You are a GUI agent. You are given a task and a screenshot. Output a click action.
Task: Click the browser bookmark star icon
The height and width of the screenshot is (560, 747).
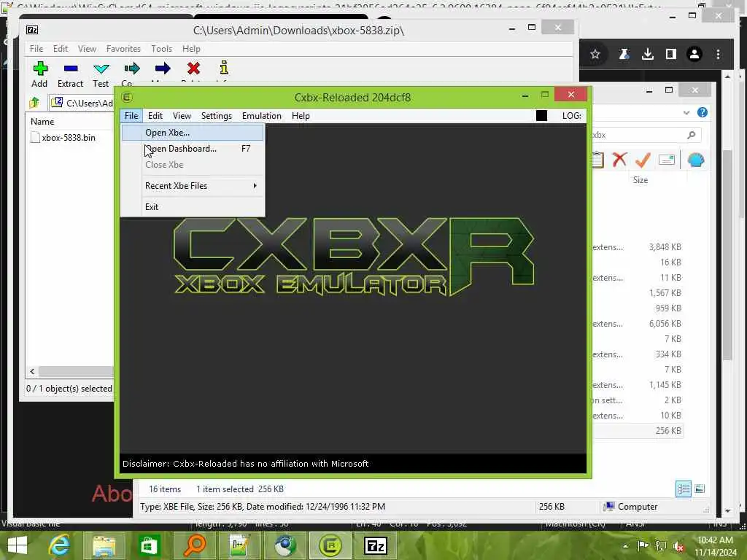(x=595, y=54)
